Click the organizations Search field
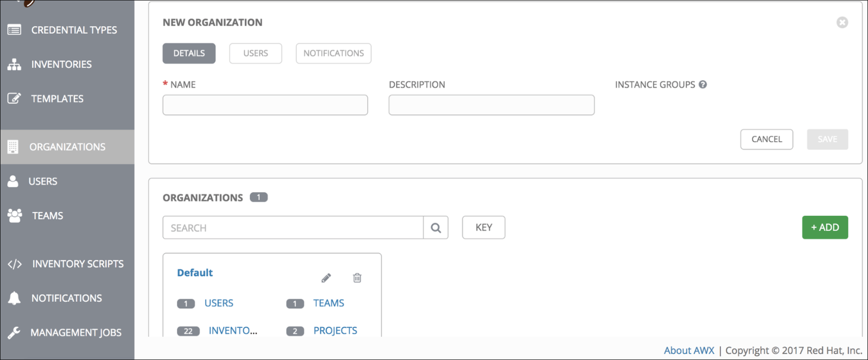Image resolution: width=868 pixels, height=360 pixels. (x=293, y=228)
